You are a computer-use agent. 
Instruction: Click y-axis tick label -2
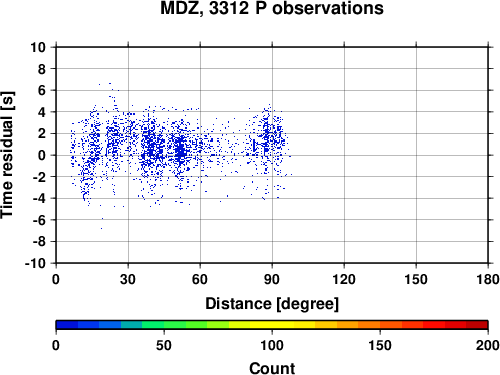[39, 177]
